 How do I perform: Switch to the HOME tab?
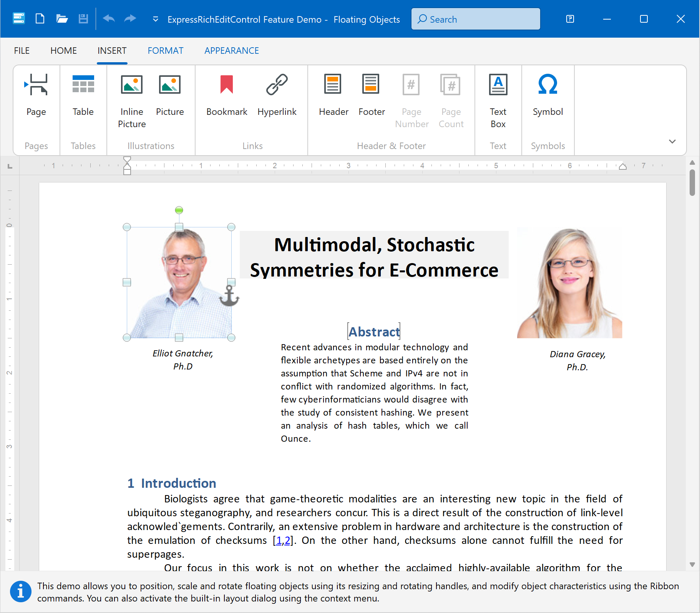(64, 51)
